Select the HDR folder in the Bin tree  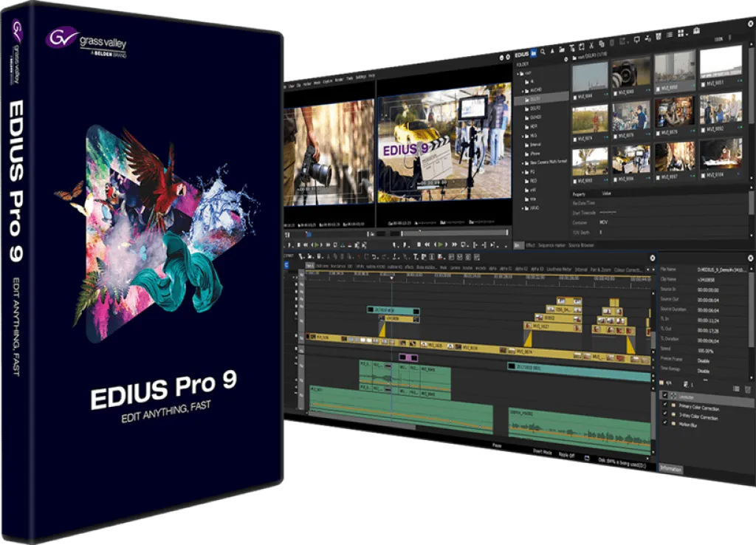531,126
